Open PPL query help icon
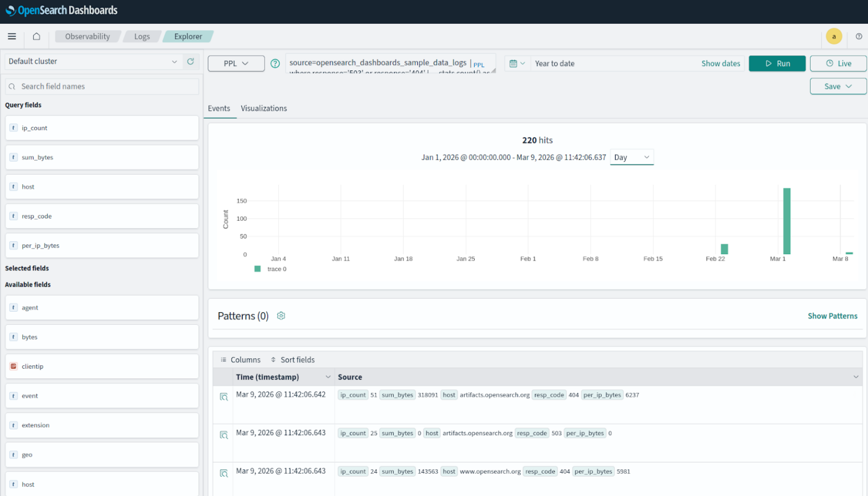 pyautogui.click(x=275, y=64)
